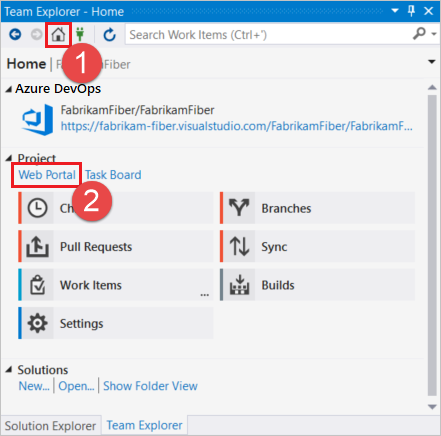Viewport: 441px width, 436px height.
Task: Click the New... solution link
Action: pos(34,386)
